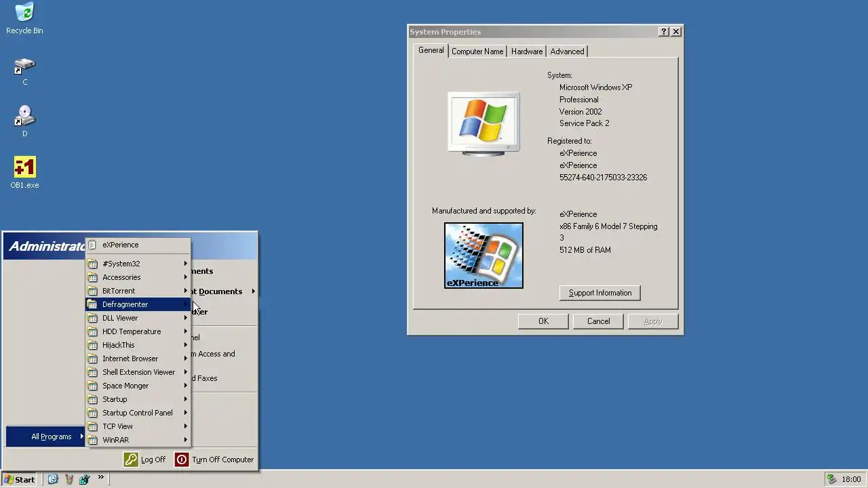
Task: Click the Start button on taskbar
Action: [x=19, y=479]
